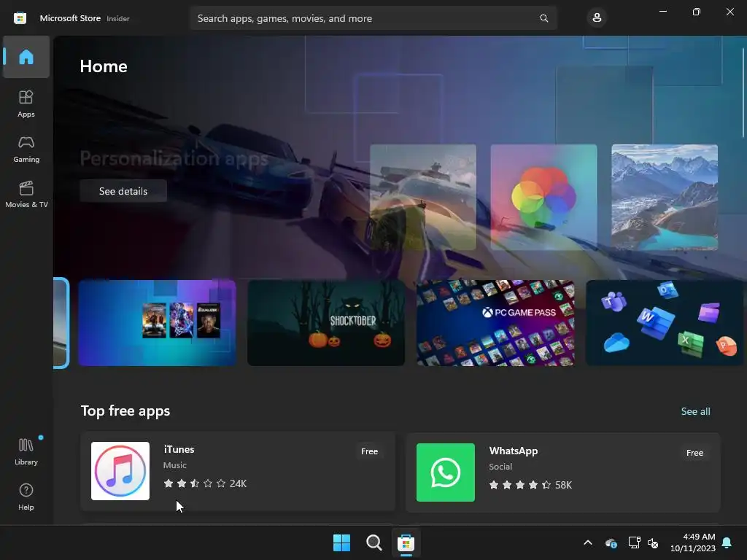Open the user account profile icon
747x560 pixels.
[597, 18]
